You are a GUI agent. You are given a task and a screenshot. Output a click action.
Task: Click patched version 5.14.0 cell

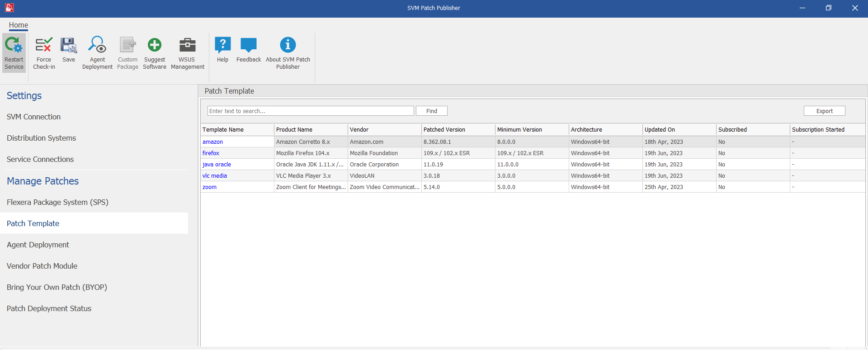point(458,187)
